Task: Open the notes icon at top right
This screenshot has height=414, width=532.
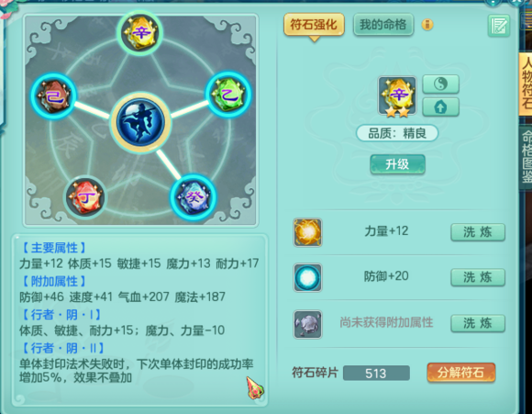Action: [x=499, y=26]
